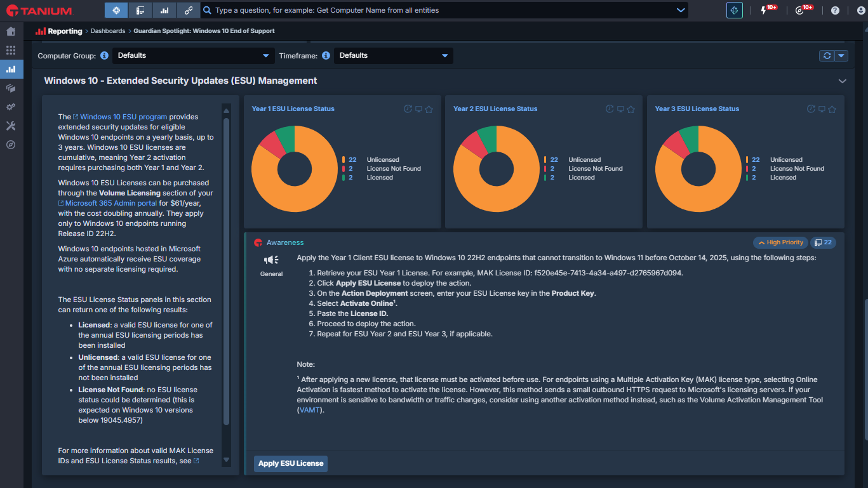This screenshot has height=488, width=868.
Task: Open the lightning bolt actions notifications
Action: 764,11
